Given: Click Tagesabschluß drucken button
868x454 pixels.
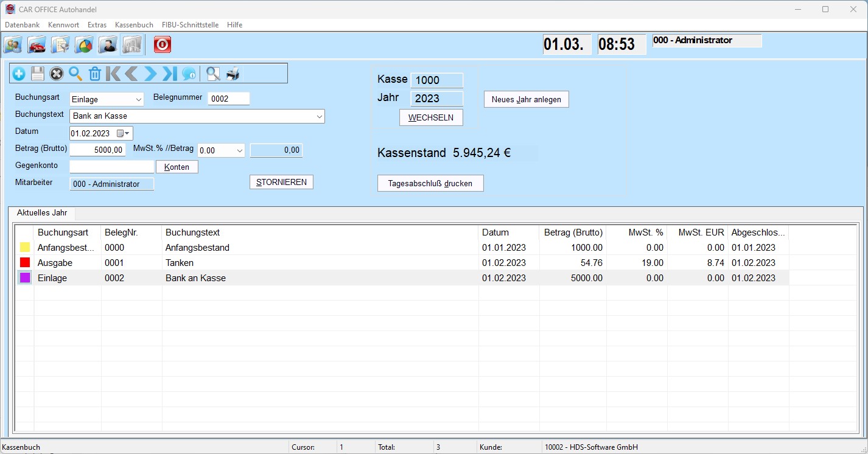Looking at the screenshot, I should (430, 183).
